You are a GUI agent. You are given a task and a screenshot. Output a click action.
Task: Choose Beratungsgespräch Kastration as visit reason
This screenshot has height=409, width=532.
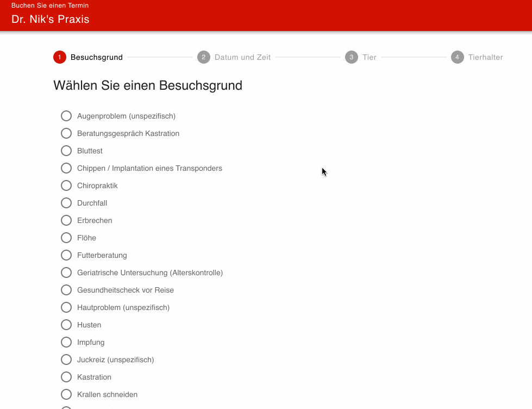coord(66,133)
